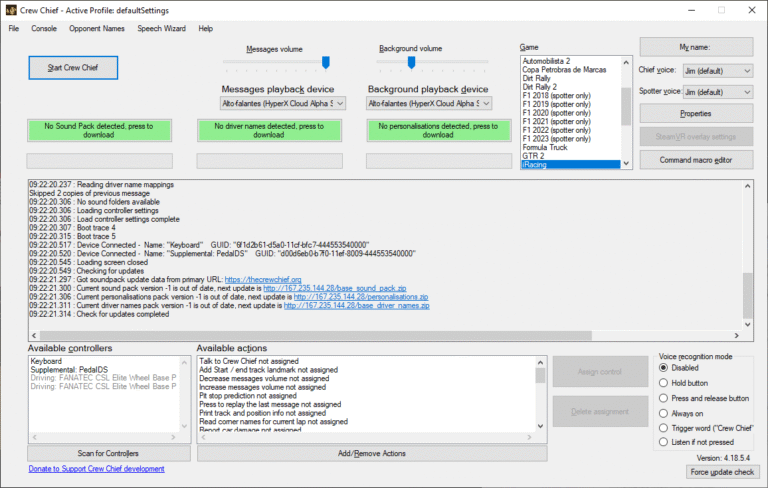Enable the Always on voice recognition option
This screenshot has width=768, height=488.
click(663, 413)
